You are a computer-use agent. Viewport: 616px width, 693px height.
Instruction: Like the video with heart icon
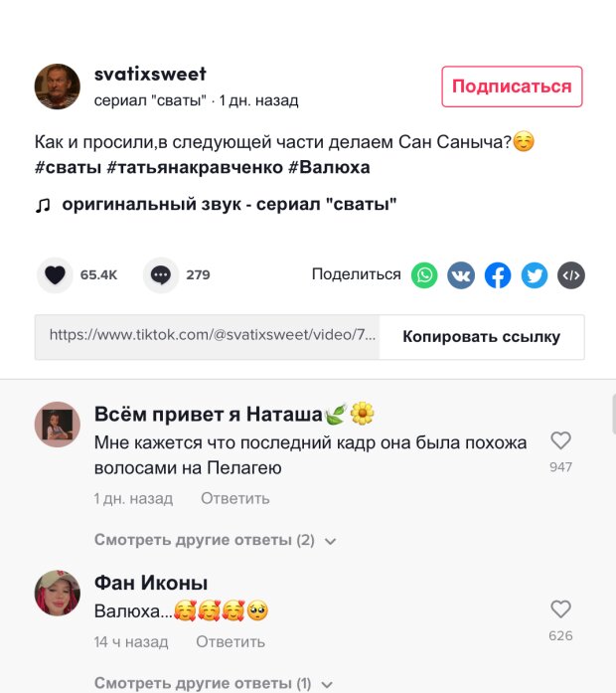pyautogui.click(x=56, y=274)
